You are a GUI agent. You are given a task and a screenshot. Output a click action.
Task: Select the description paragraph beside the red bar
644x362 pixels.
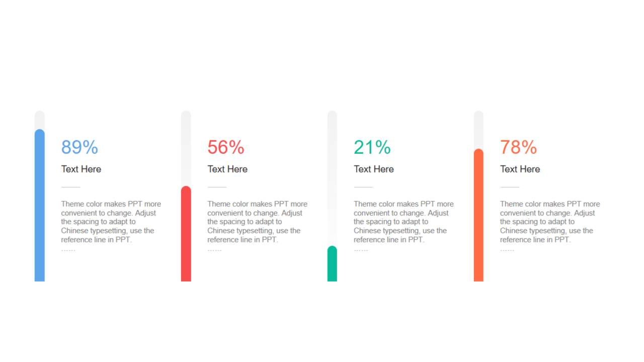pyautogui.click(x=257, y=222)
